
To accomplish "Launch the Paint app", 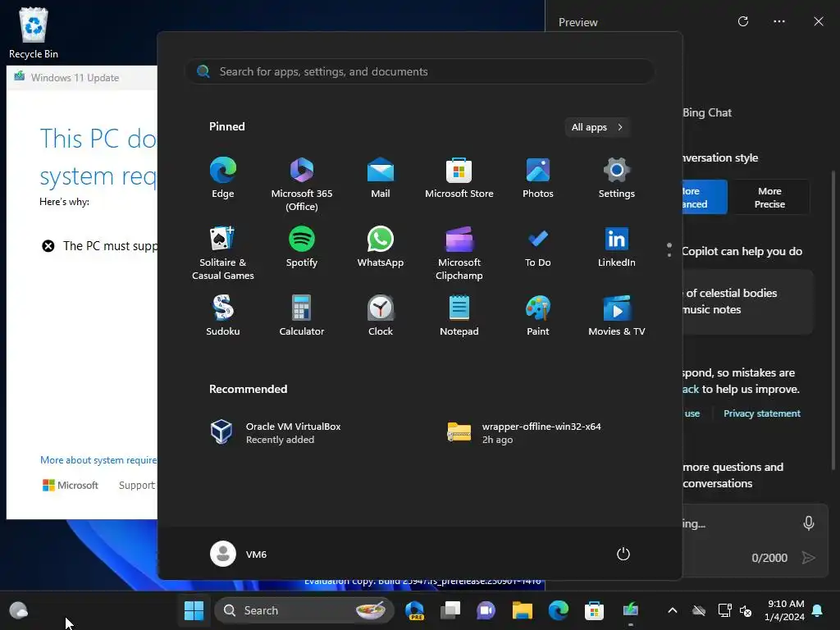I will [x=538, y=316].
